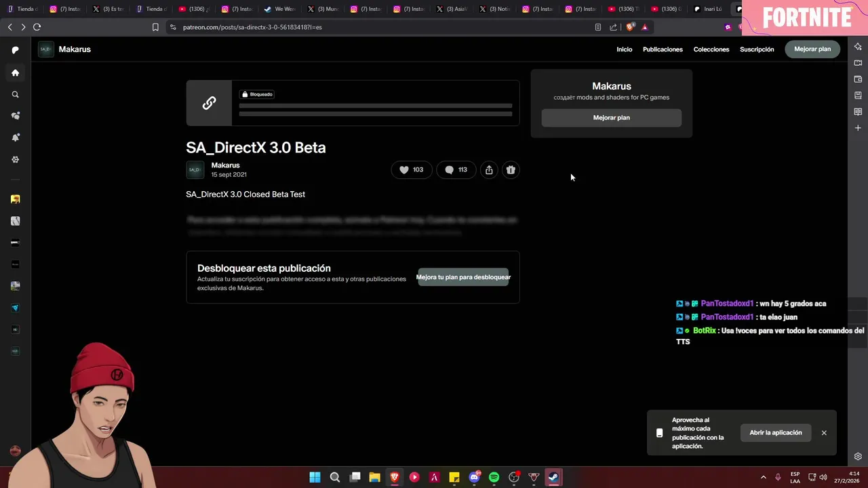Open the Brave sidebar add (+) button
This screenshot has height=488, width=868.
tap(858, 128)
